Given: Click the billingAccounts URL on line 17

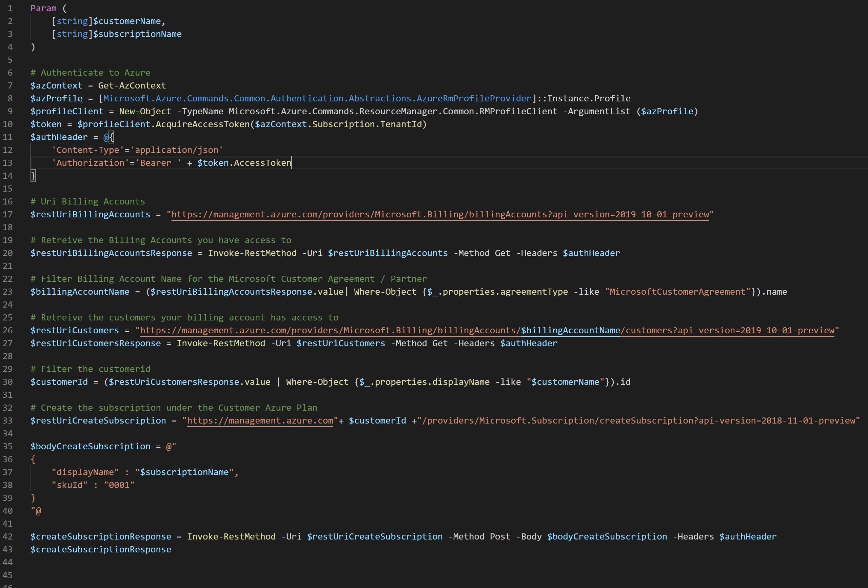Looking at the screenshot, I should 440,214.
